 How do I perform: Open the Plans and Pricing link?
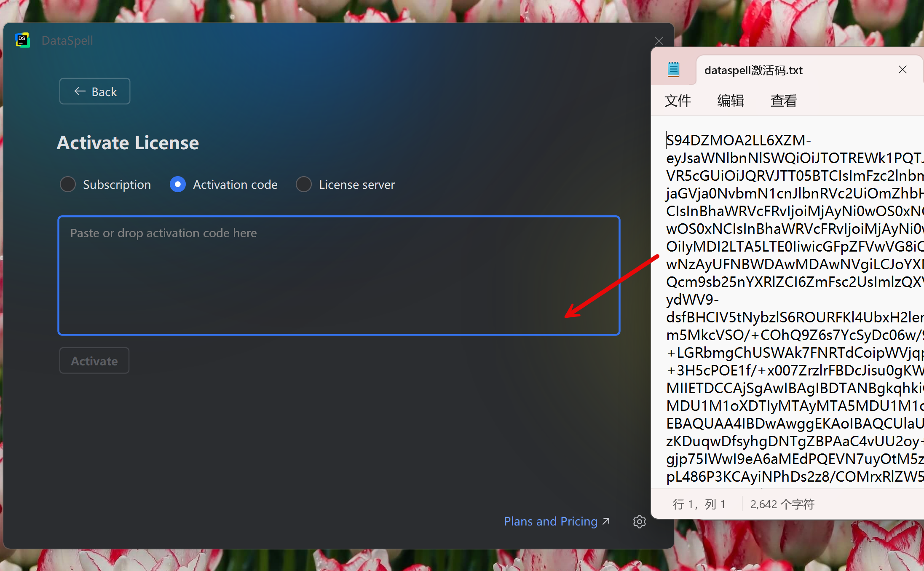click(x=550, y=521)
